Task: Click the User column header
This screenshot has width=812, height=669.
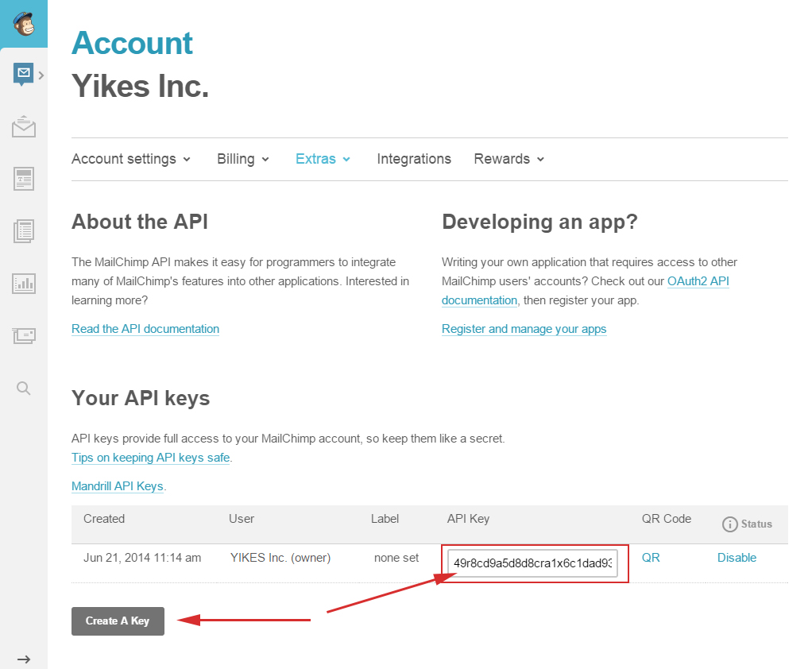Action: 242,519
